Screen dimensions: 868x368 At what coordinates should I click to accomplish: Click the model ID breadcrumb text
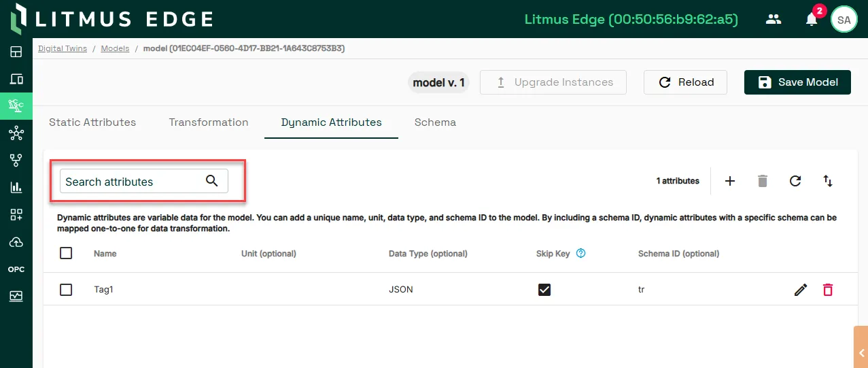[x=244, y=49]
